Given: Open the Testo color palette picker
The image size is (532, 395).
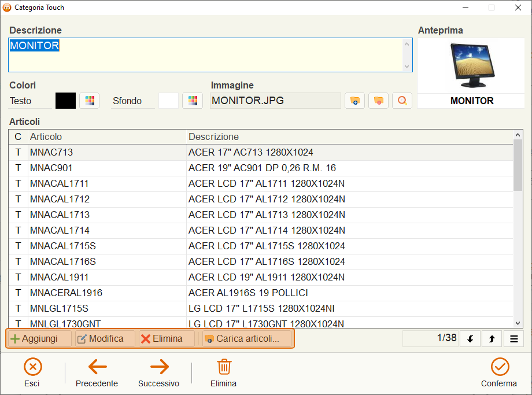Looking at the screenshot, I should [90, 101].
